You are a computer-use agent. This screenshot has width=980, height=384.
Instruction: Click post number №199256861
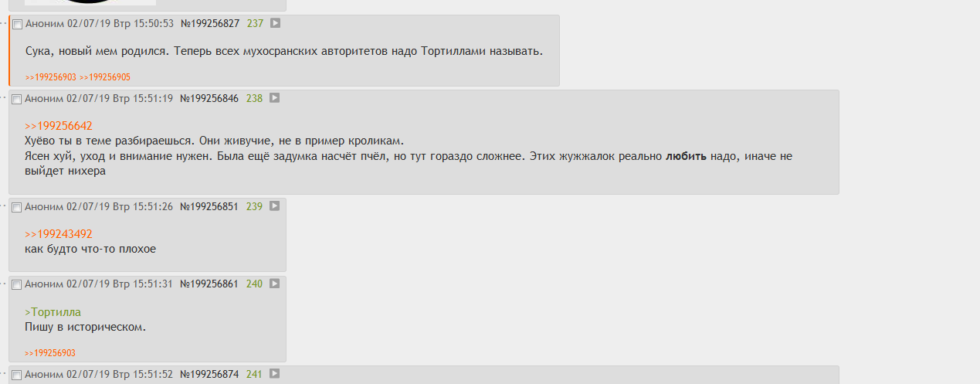pos(209,284)
